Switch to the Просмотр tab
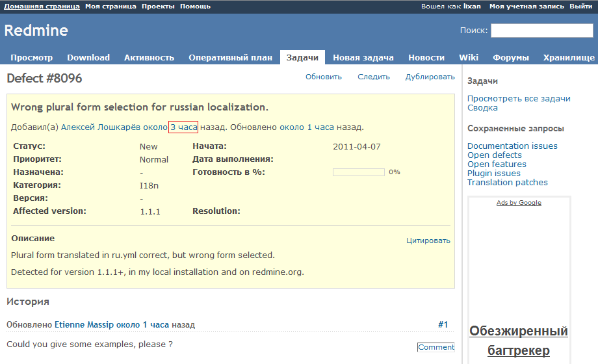Image resolution: width=598 pixels, height=364 pixels. pyautogui.click(x=32, y=58)
